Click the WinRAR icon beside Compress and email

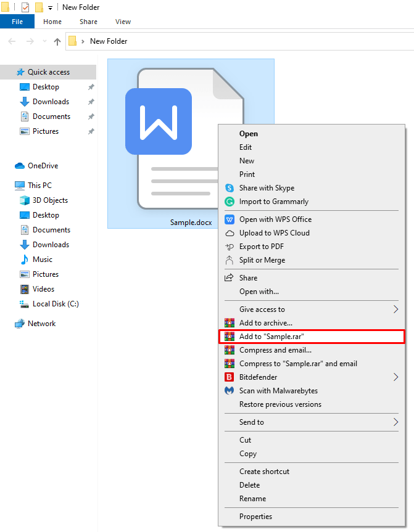coord(230,350)
